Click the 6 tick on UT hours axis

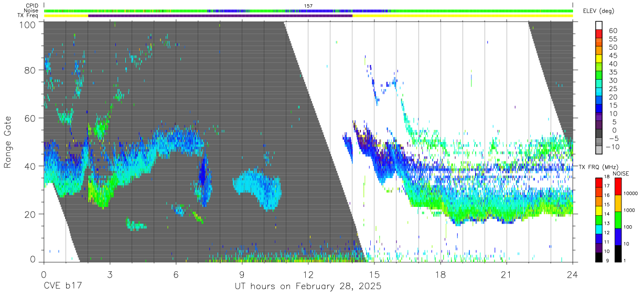coord(176,274)
